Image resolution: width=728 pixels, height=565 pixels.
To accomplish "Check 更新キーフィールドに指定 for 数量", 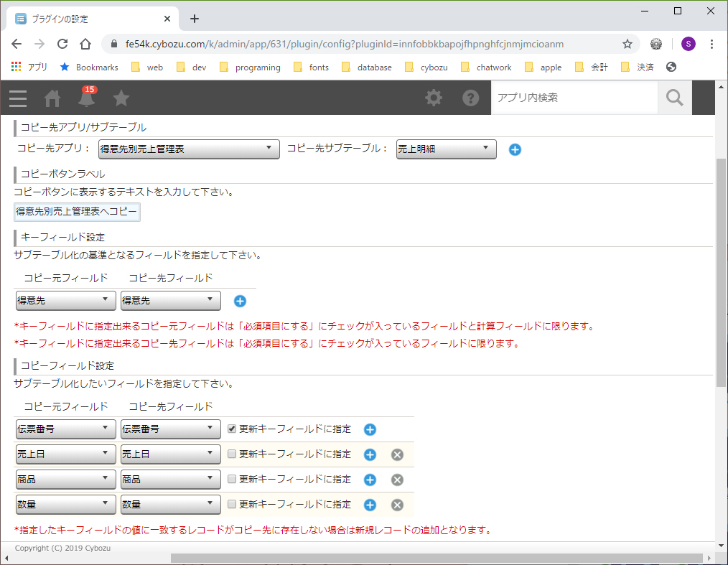I will tap(232, 504).
